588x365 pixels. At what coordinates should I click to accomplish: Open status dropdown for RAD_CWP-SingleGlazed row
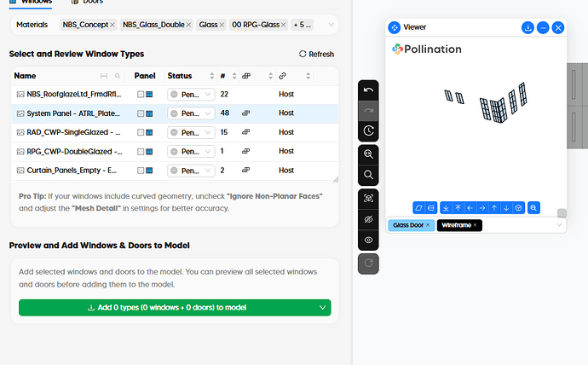tap(191, 132)
